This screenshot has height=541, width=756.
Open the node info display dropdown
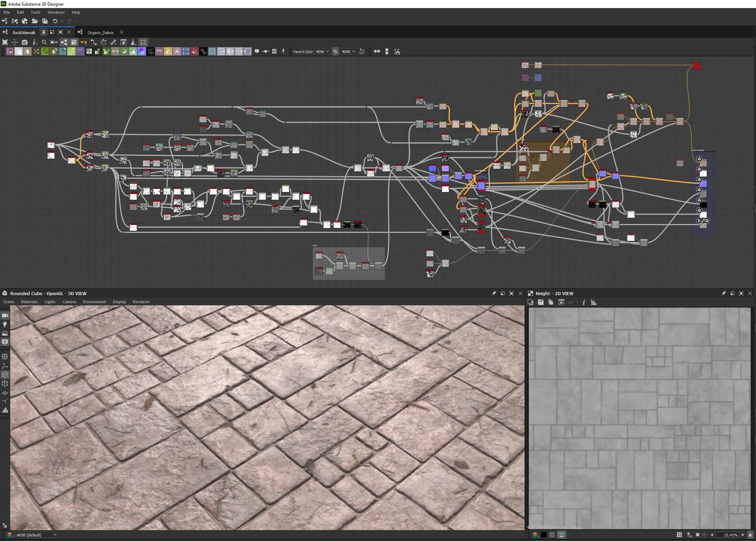click(35, 42)
